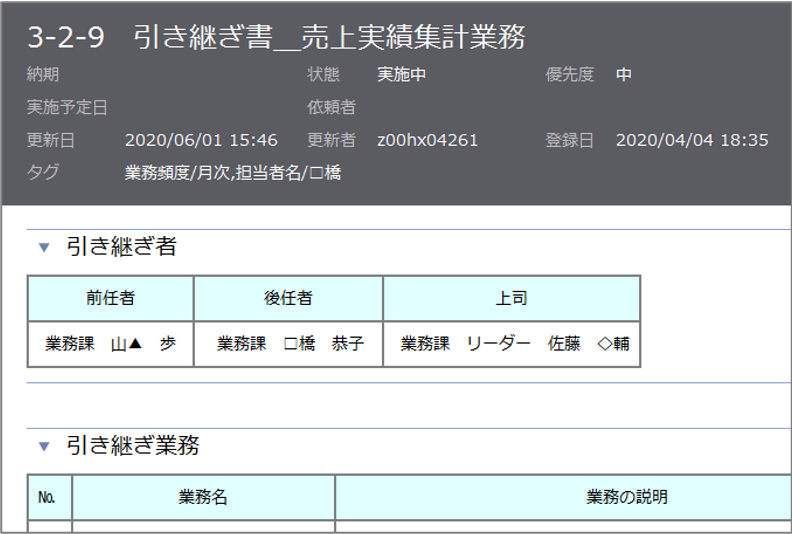
Task: Collapse the 引き継ぎ業務 section triangle
Action: click(44, 446)
